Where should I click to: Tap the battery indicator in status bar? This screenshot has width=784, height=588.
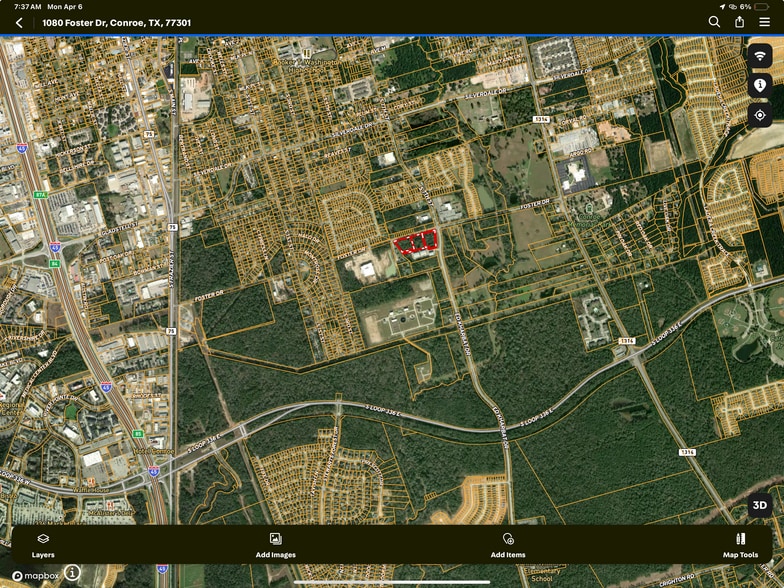pyautogui.click(x=765, y=6)
